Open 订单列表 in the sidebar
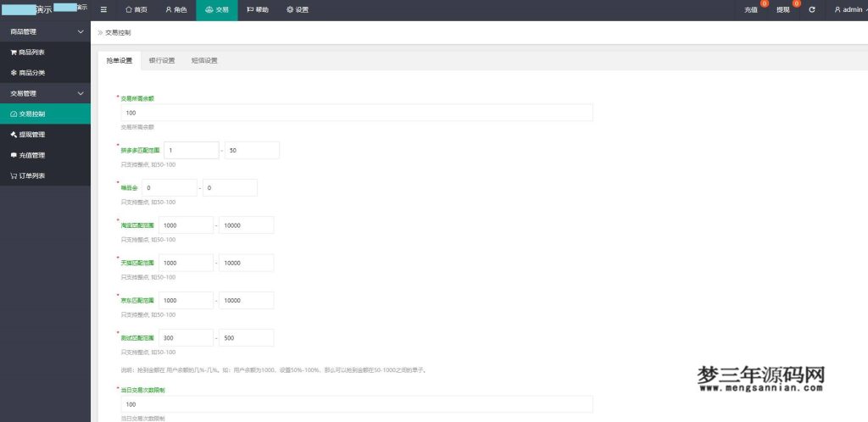 (x=31, y=175)
